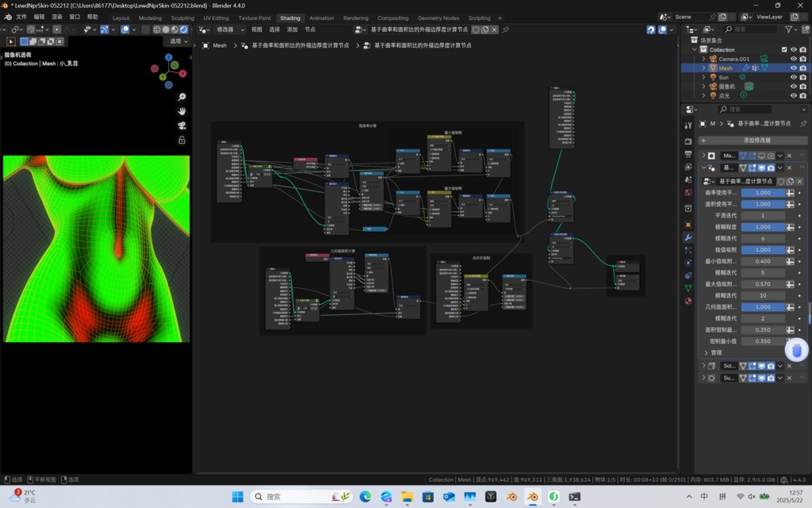Open the outliner filter funnel icon
The width and height of the screenshot is (812, 508).
pos(789,29)
